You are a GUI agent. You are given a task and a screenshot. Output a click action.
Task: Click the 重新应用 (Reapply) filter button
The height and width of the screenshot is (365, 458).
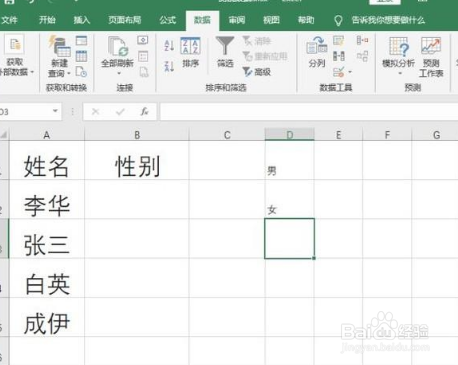(x=265, y=56)
